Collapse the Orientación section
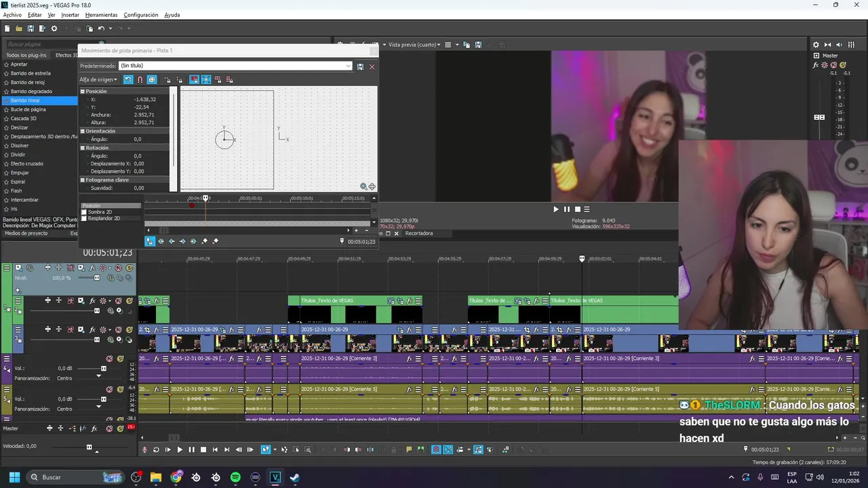Viewport: 868px width, 488px height. click(x=83, y=131)
